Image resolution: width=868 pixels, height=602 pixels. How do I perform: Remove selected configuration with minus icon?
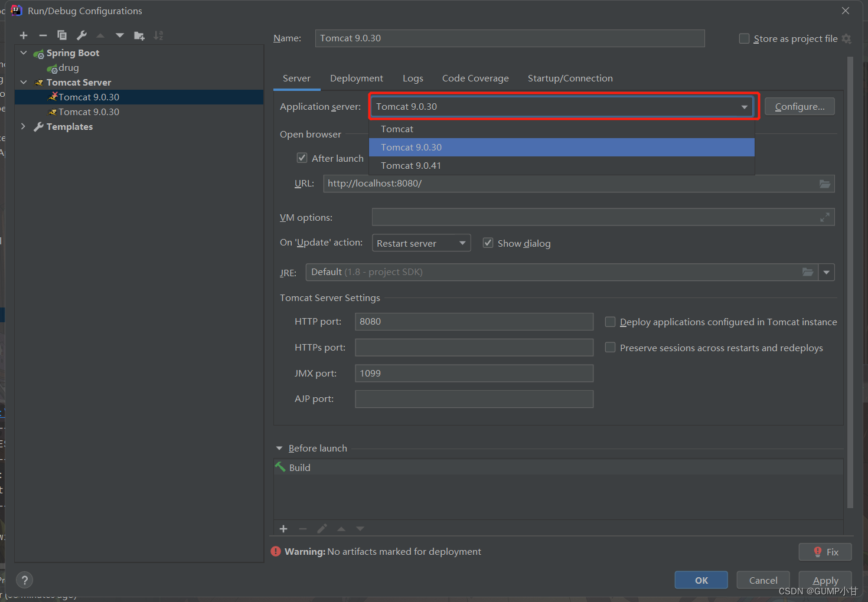(43, 35)
